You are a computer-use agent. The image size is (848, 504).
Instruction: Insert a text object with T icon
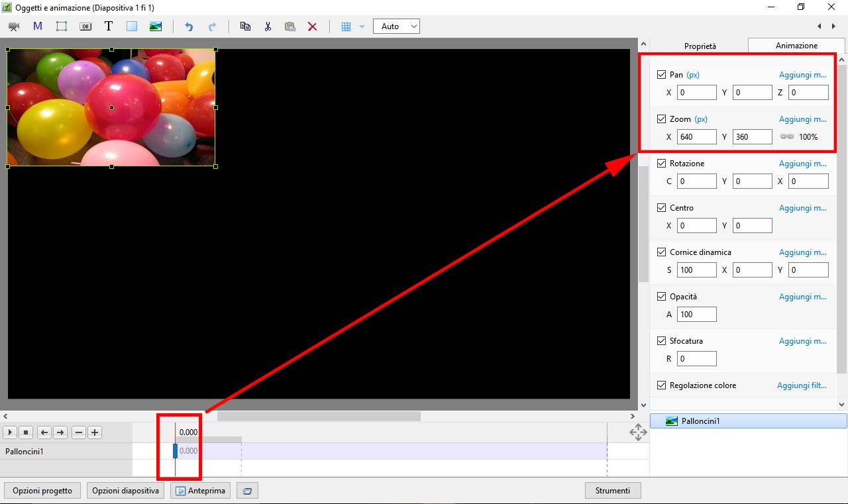tap(109, 26)
